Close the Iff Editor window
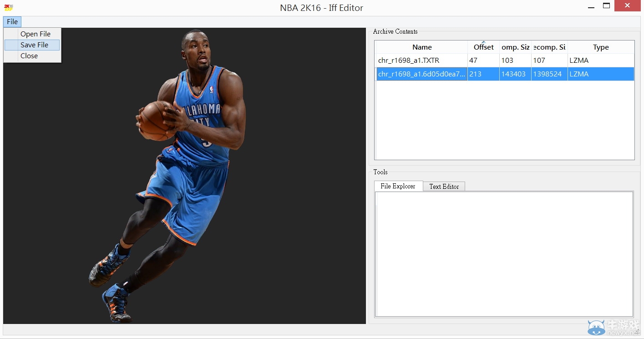This screenshot has width=644, height=339. 627,6
